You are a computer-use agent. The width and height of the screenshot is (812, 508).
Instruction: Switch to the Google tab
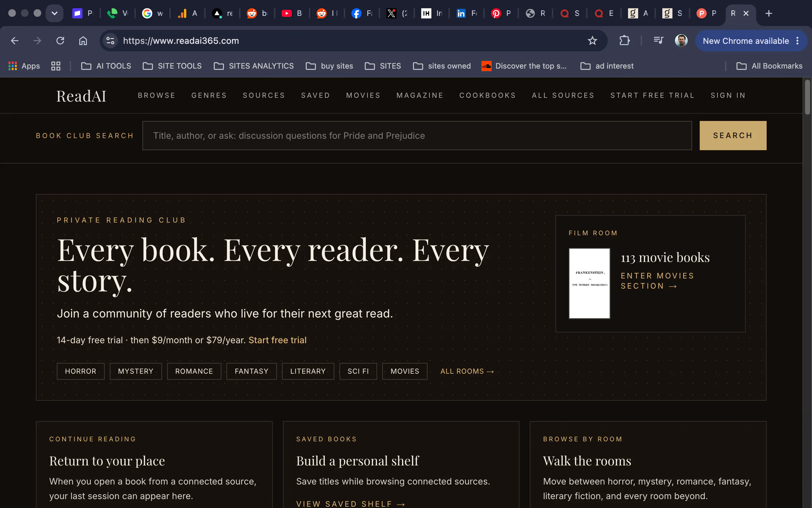click(152, 13)
